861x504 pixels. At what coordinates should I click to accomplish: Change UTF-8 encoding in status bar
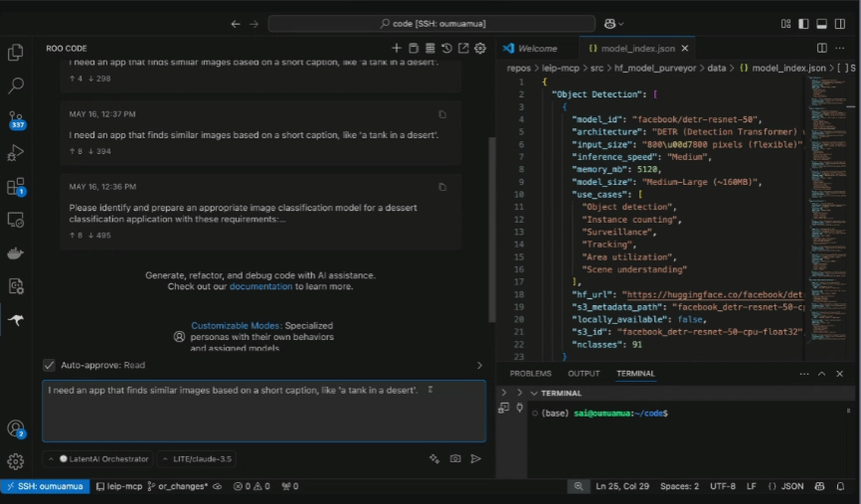click(723, 486)
